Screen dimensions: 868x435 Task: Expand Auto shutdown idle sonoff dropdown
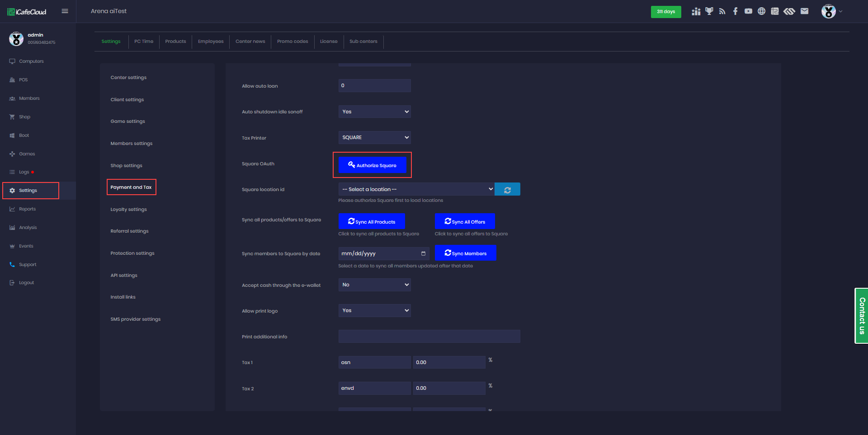(374, 112)
